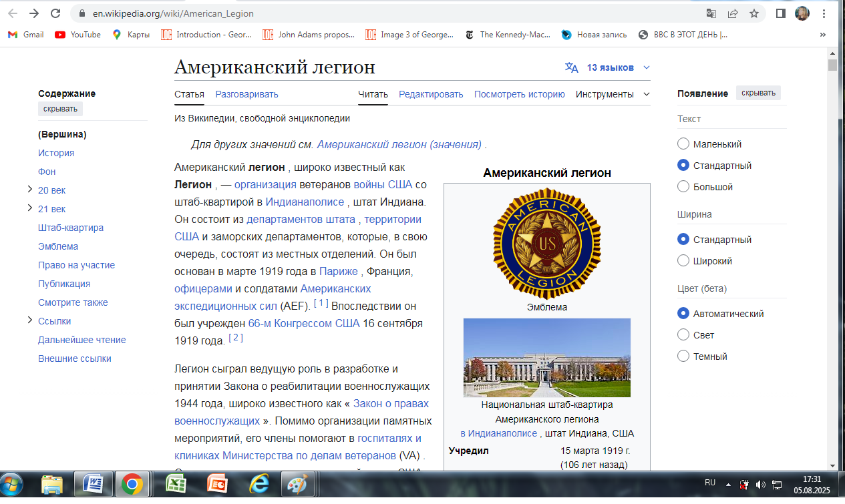Select Маленький text size

click(683, 144)
